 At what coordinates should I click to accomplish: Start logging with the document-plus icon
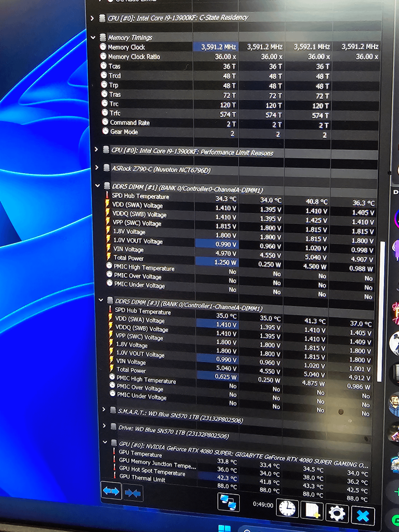coord(312,511)
